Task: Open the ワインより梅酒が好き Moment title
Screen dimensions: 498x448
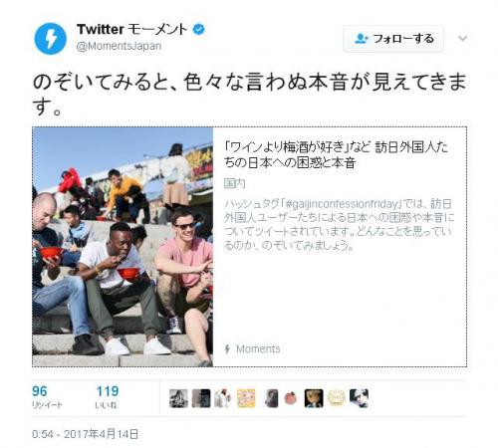Action: pyautogui.click(x=336, y=154)
